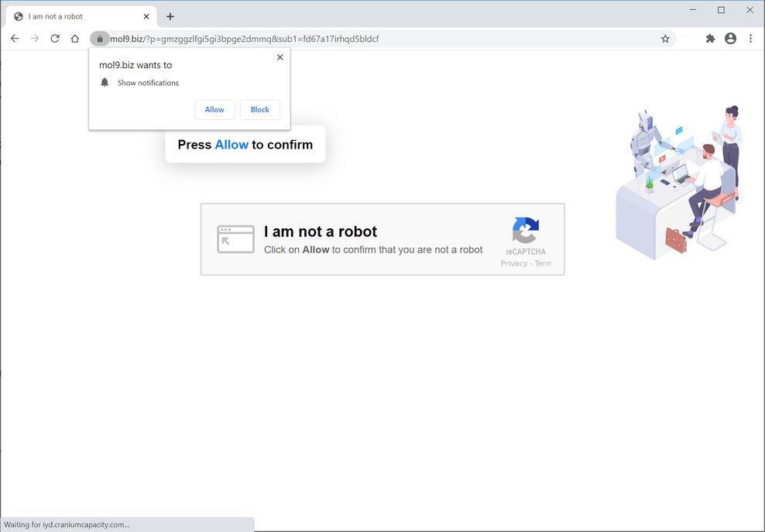The height and width of the screenshot is (532, 765).
Task: Open the Extensions puzzle piece icon
Action: [x=710, y=39]
